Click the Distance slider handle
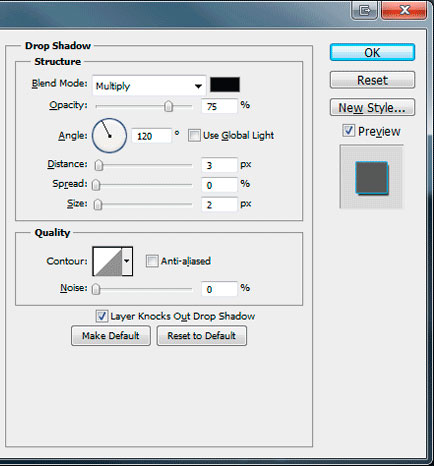This screenshot has width=434, height=466. 98,165
